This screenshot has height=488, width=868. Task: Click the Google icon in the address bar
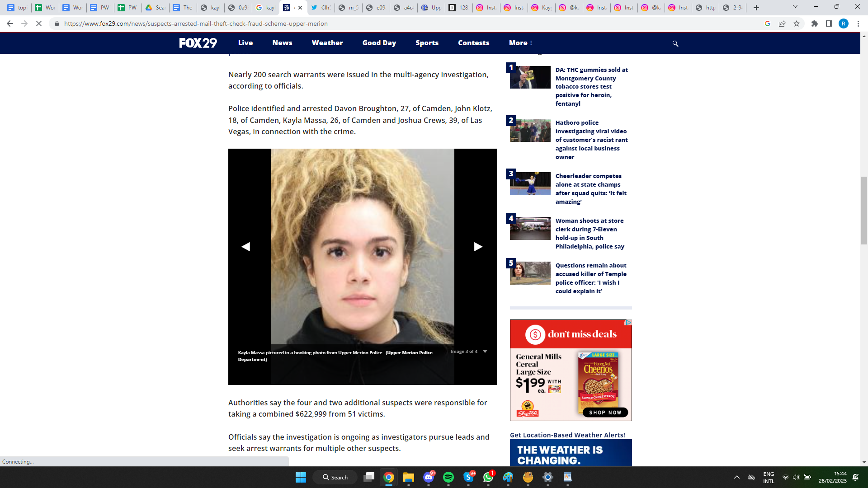pos(768,23)
